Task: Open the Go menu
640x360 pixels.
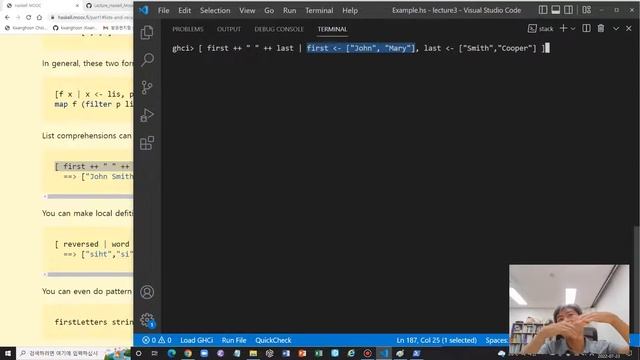Action: (x=269, y=11)
